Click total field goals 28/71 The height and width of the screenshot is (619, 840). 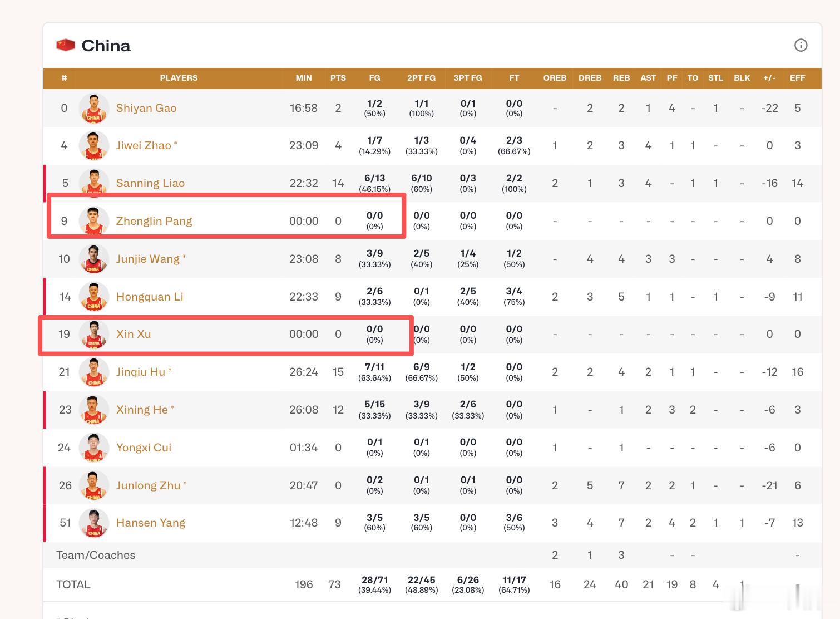point(375,580)
